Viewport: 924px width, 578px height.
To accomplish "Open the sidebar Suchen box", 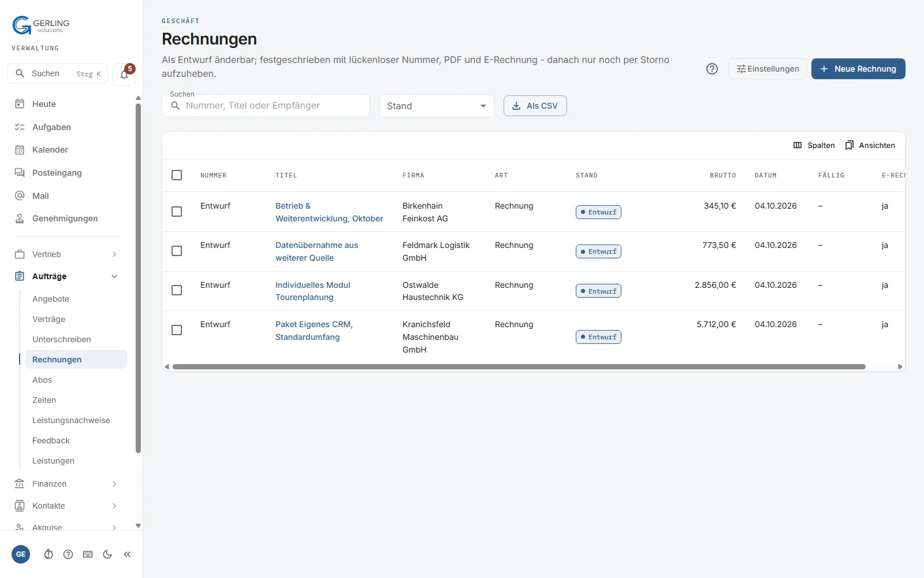I will point(58,73).
